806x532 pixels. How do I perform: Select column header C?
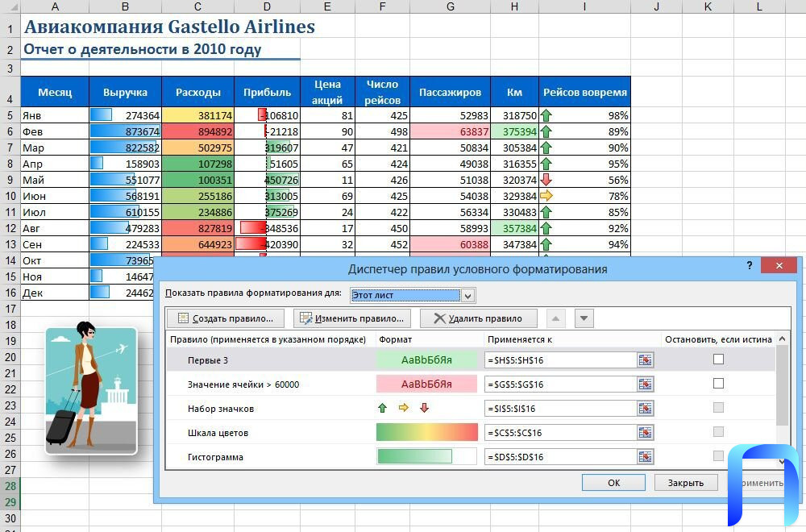tap(197, 7)
